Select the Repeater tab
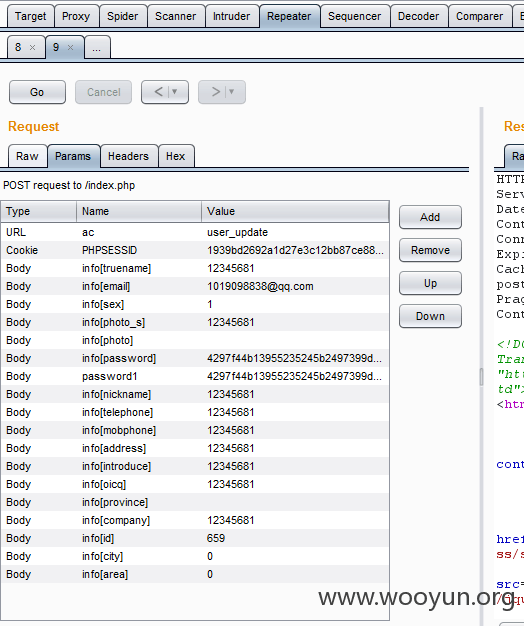 pos(289,16)
